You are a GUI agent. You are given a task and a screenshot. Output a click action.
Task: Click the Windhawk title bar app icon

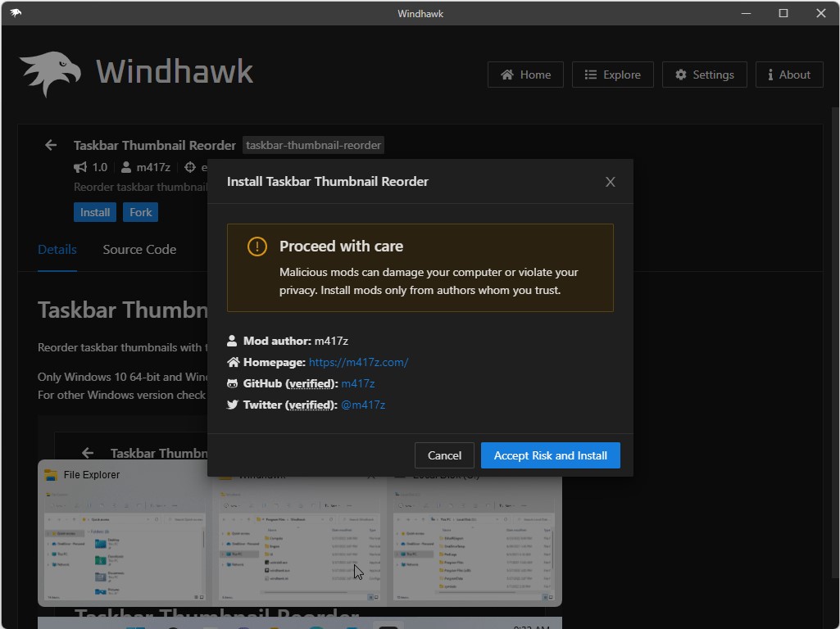[16, 13]
